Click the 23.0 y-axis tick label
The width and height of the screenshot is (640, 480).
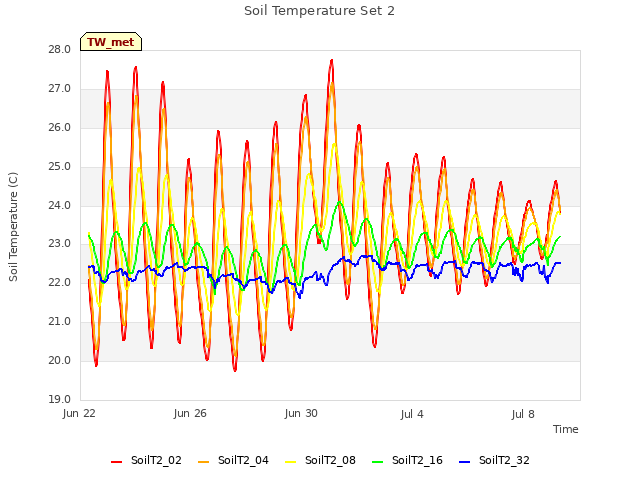pyautogui.click(x=60, y=244)
